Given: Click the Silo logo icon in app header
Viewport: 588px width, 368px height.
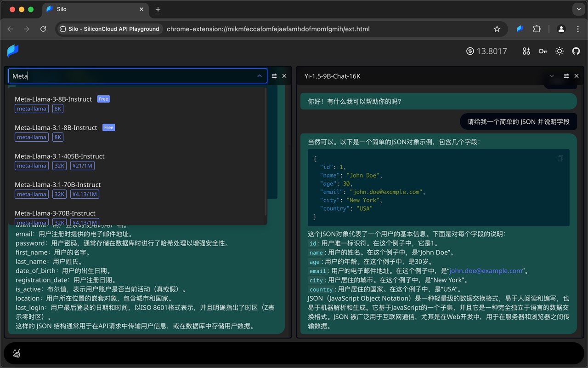Looking at the screenshot, I should point(13,51).
